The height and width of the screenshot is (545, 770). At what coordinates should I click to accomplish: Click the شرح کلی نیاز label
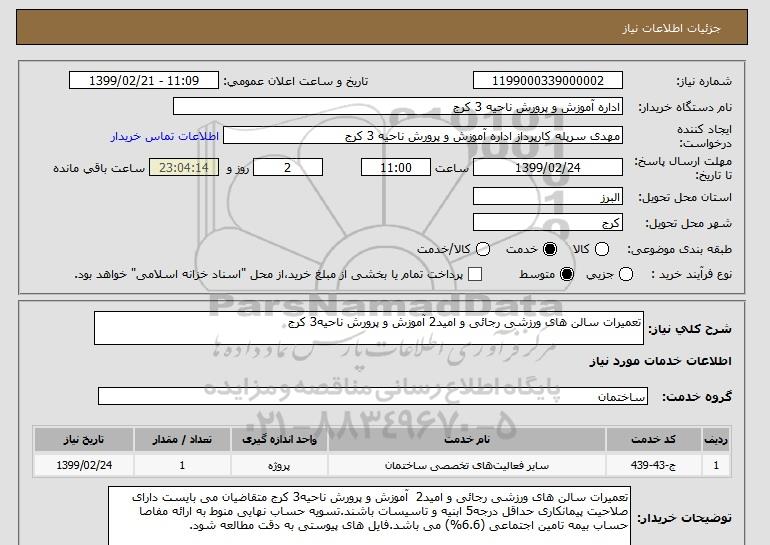click(x=690, y=329)
